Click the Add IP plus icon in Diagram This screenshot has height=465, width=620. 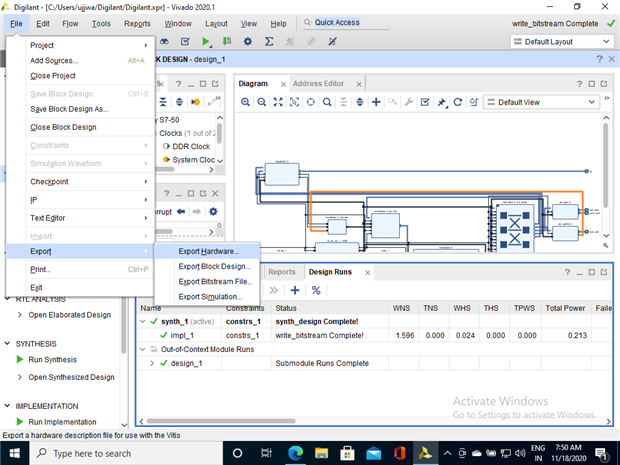pos(376,102)
